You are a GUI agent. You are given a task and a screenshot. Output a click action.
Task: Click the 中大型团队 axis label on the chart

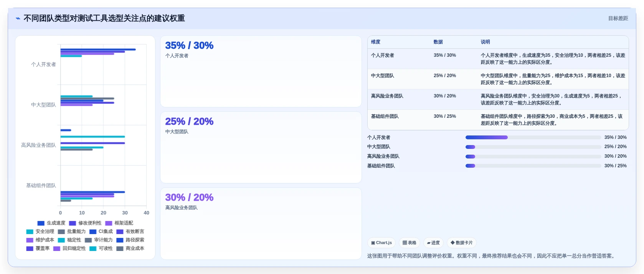[x=43, y=105]
